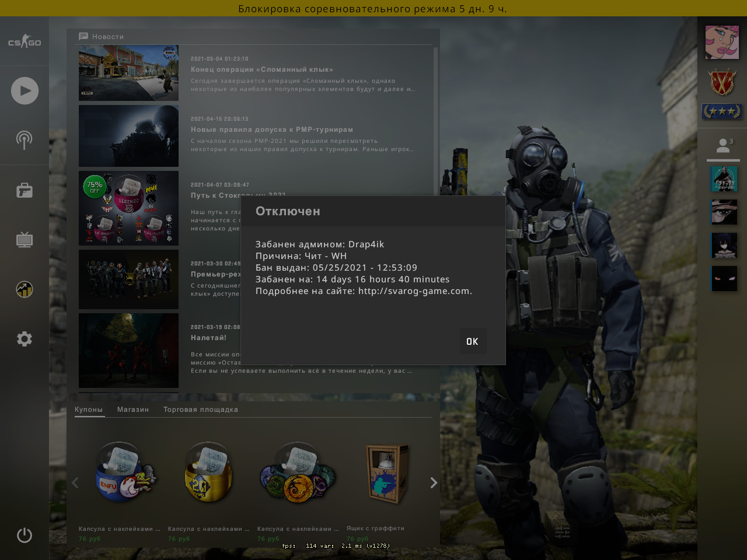This screenshot has width=747, height=560.
Task: Open news thumbnail for PMP-турнирам rules
Action: 129,136
